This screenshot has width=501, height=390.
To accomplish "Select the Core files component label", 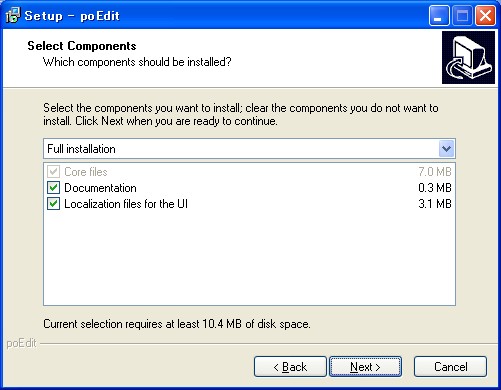I will (86, 172).
